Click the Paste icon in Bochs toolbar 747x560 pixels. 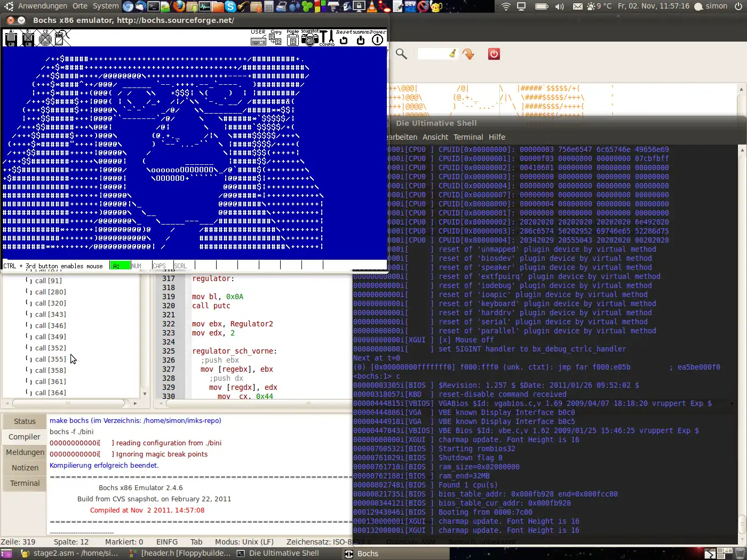[x=293, y=37]
